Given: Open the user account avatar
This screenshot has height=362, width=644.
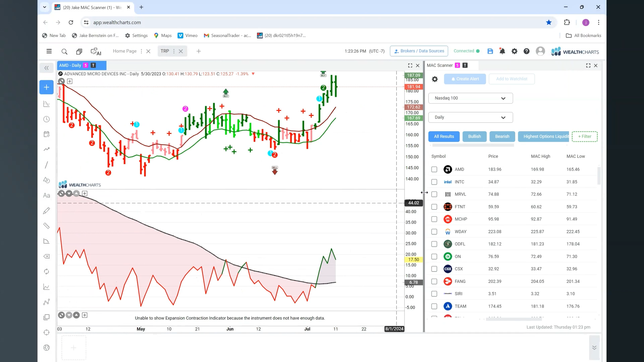Looking at the screenshot, I should [540, 51].
